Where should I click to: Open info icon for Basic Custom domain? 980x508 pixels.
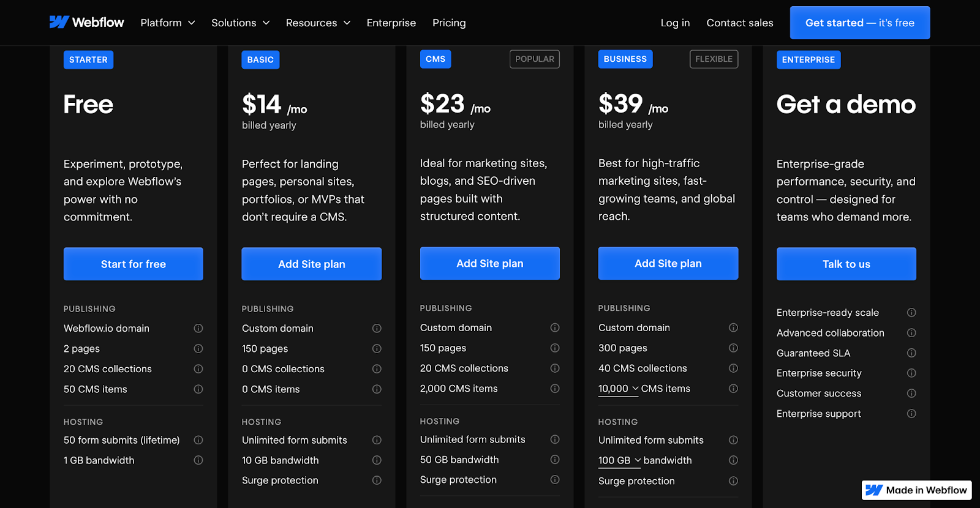tap(377, 329)
